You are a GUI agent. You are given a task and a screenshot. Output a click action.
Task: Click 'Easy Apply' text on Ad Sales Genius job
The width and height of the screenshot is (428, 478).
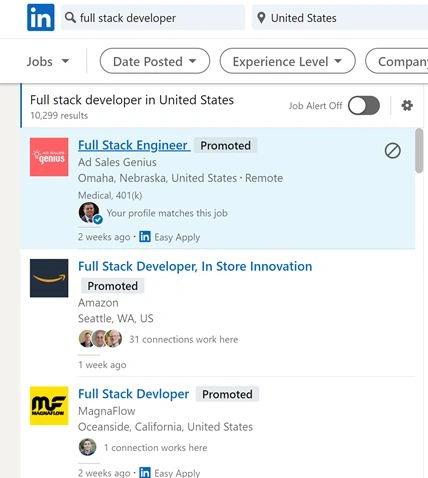coord(177,237)
